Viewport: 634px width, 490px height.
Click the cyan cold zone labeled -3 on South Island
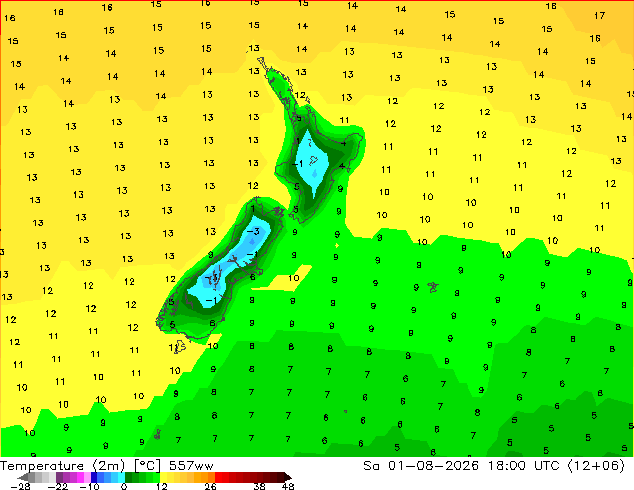tap(254, 231)
